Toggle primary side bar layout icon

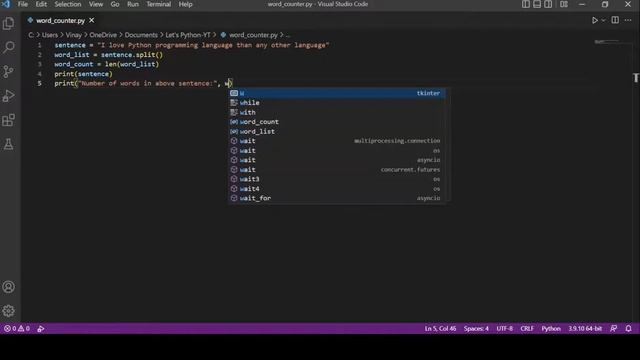[x=526, y=4]
